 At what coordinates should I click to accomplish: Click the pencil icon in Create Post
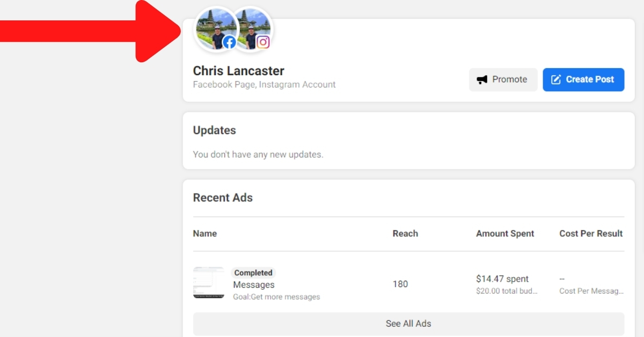[556, 79]
